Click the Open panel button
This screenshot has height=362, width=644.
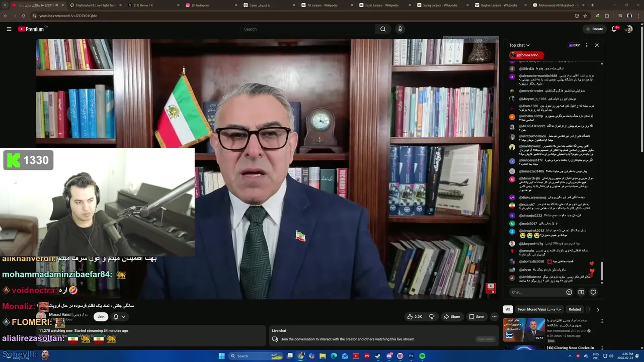pyautogui.click(x=486, y=339)
